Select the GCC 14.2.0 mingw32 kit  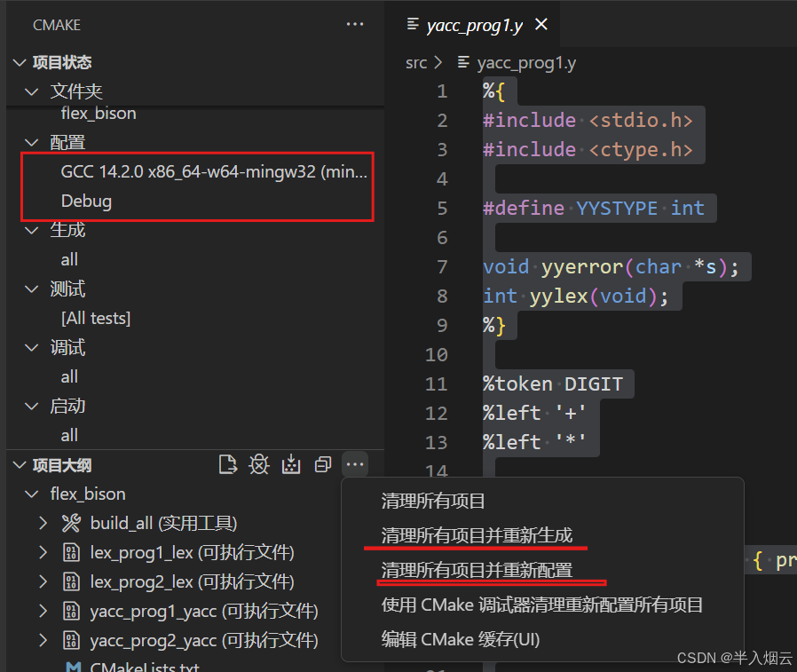click(214, 172)
